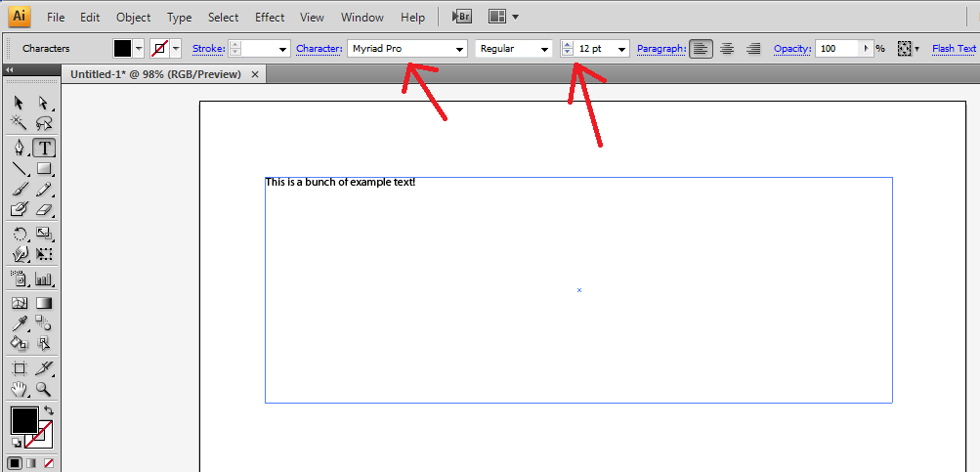Image resolution: width=980 pixels, height=472 pixels.
Task: Open Adobe Bridge with Br button
Action: pyautogui.click(x=461, y=17)
